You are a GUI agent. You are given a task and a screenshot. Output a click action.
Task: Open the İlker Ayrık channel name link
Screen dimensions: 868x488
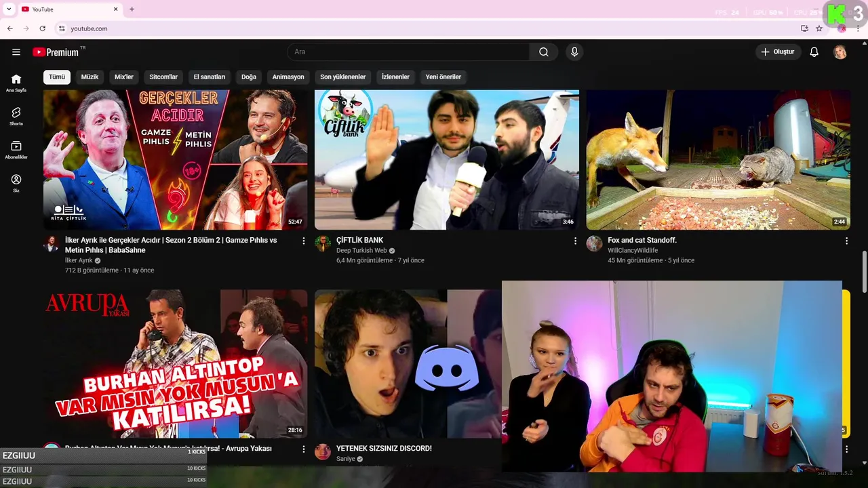[79, 260]
